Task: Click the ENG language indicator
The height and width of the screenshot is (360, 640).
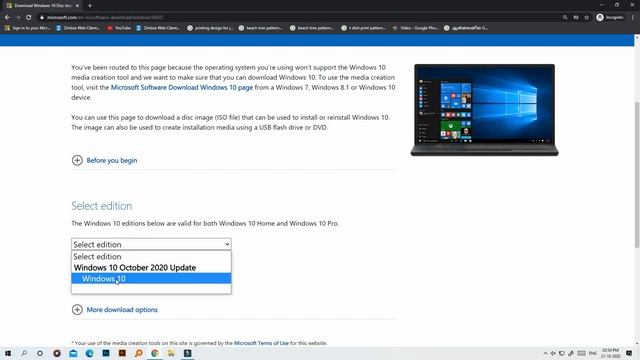Action: [593, 353]
